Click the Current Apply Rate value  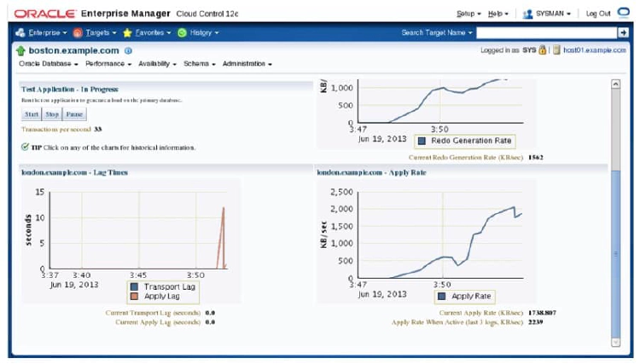click(542, 313)
